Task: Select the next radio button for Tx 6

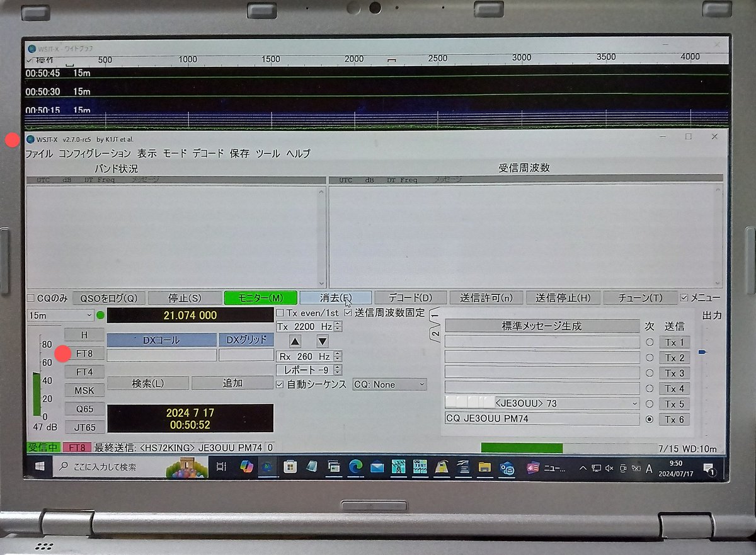Action: click(650, 419)
